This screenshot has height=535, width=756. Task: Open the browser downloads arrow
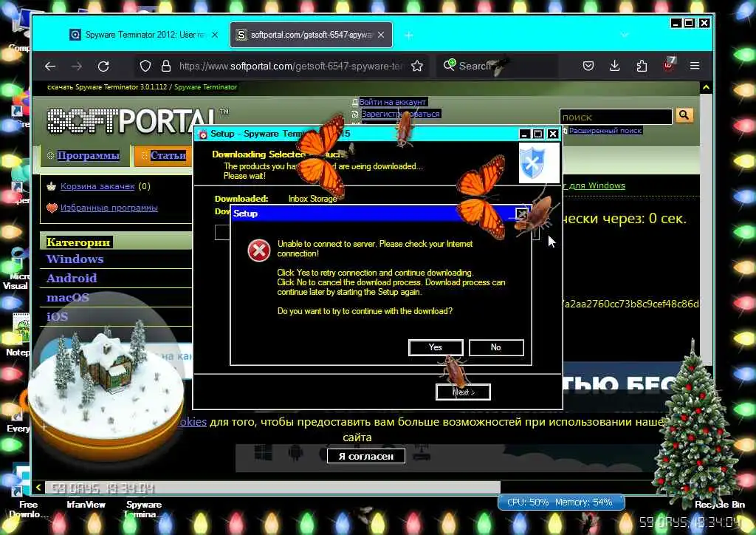click(x=615, y=66)
